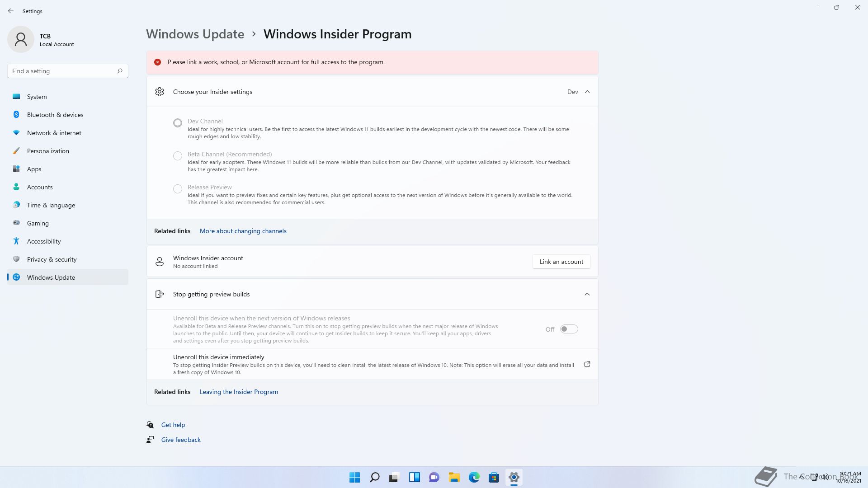Click the Dev value label in Insider settings
This screenshot has width=868, height=488.
[x=573, y=92]
